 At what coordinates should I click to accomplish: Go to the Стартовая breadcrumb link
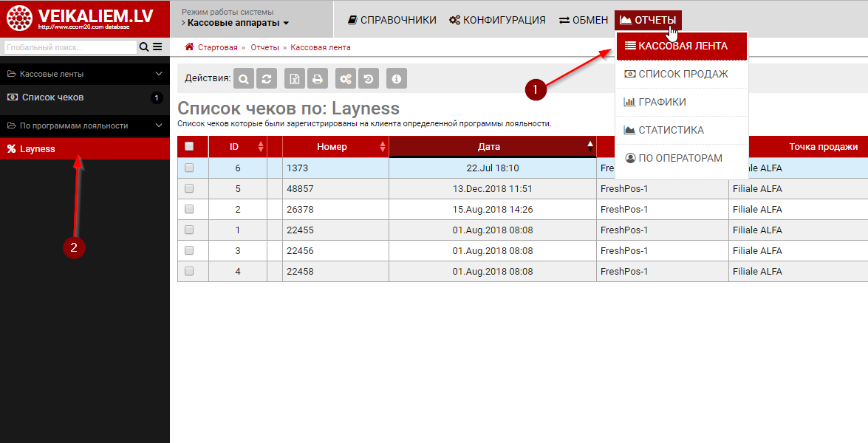(217, 47)
